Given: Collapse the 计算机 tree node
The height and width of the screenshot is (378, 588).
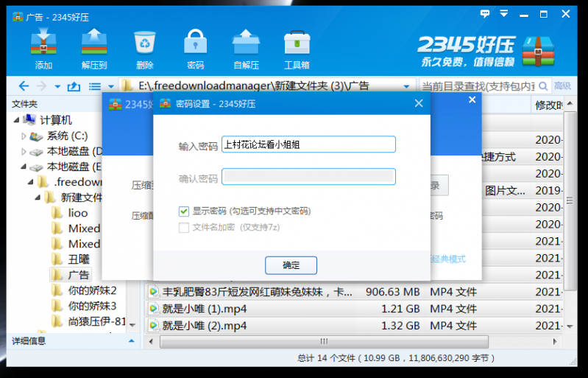Looking at the screenshot, I should pyautogui.click(x=17, y=119).
